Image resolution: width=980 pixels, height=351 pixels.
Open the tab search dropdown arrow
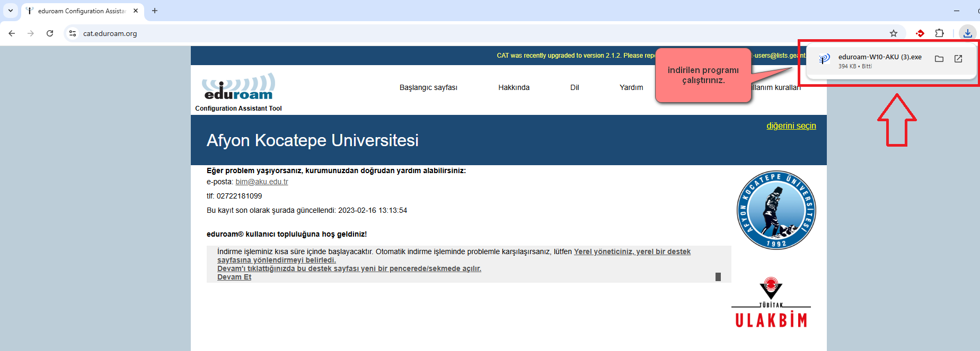[x=11, y=11]
